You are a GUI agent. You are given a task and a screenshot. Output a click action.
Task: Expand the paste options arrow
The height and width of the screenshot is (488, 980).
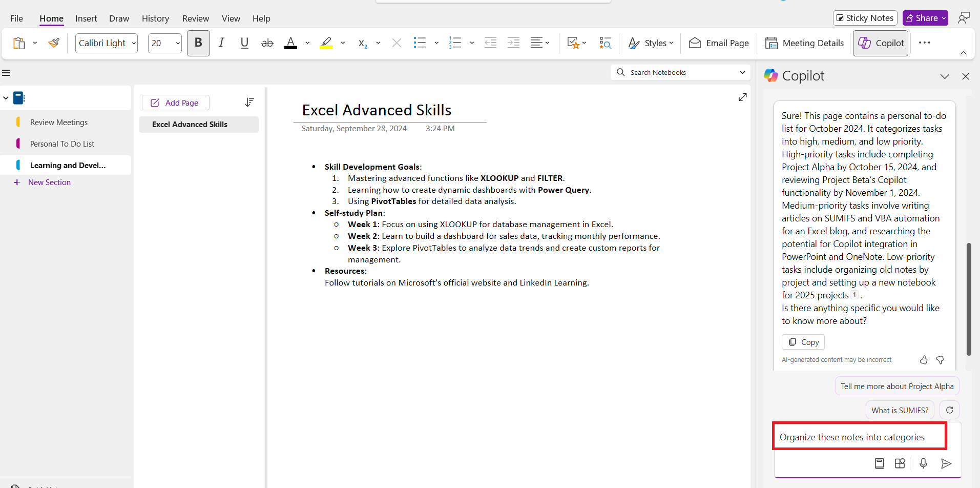coord(35,43)
